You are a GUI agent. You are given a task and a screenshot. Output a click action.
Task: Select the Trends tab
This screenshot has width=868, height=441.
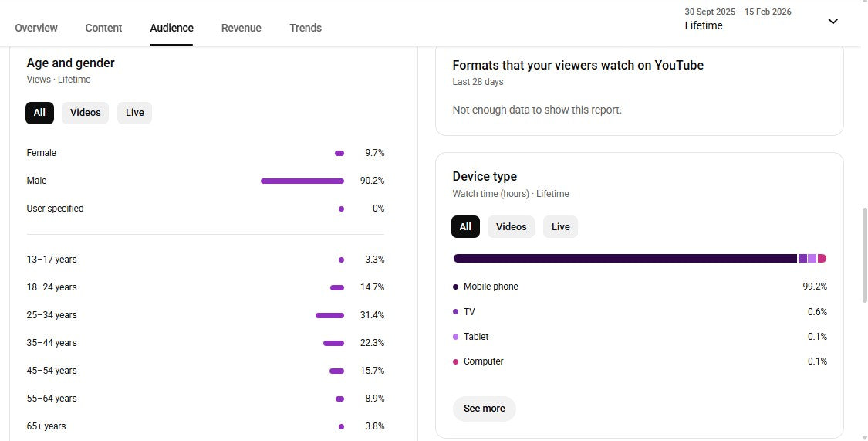coord(306,28)
